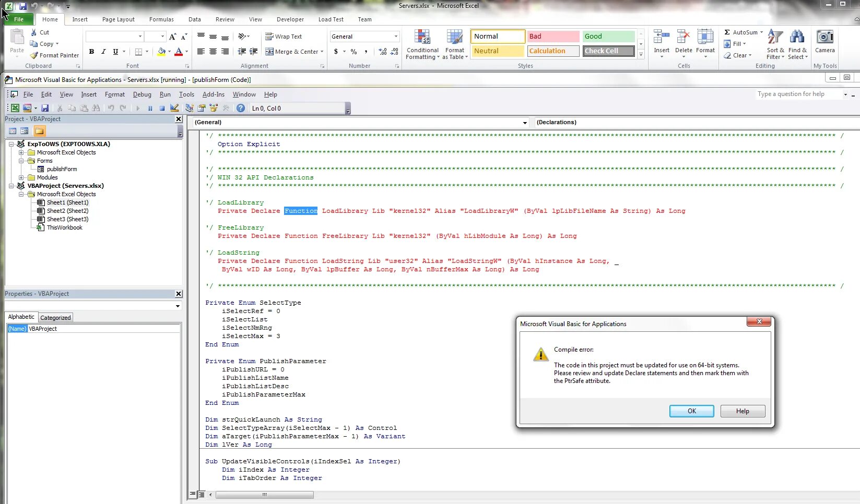Apply the Good green cell style
This screenshot has height=504, width=860.
608,37
